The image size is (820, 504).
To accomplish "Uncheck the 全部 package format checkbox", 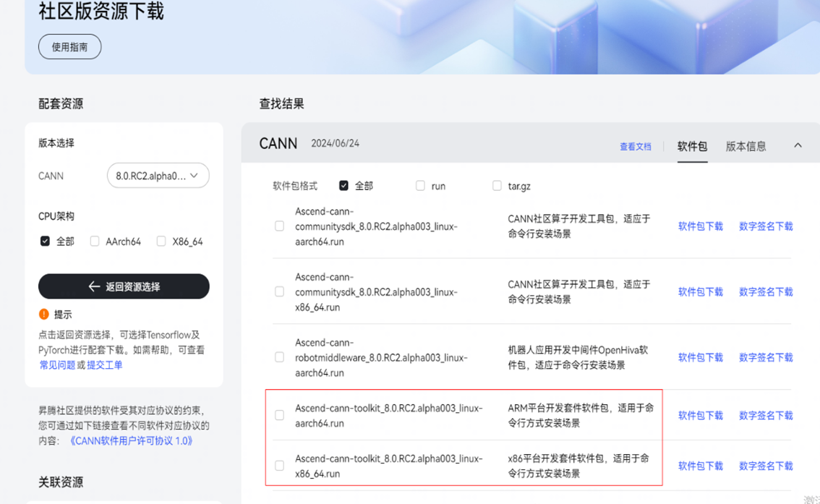I will click(x=343, y=186).
